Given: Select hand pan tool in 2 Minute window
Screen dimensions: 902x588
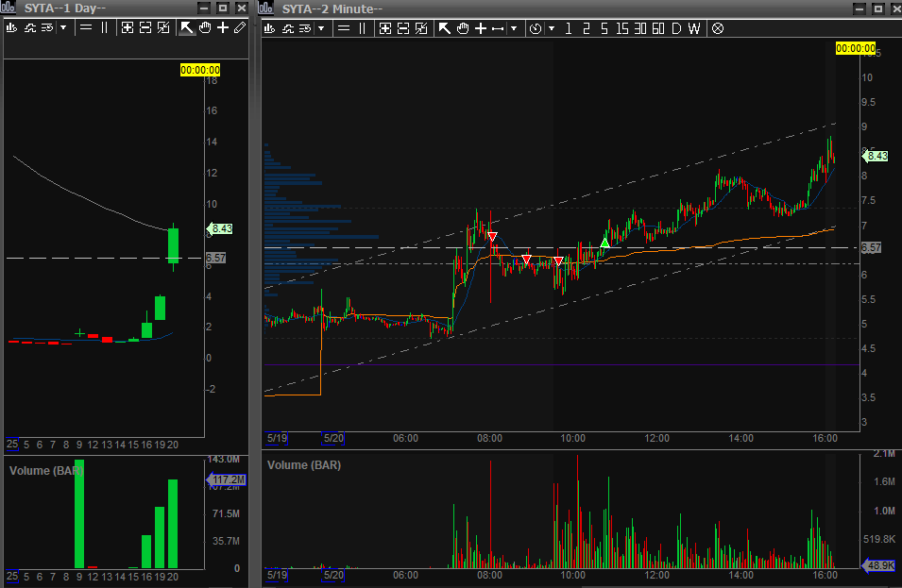Looking at the screenshot, I should [x=463, y=28].
